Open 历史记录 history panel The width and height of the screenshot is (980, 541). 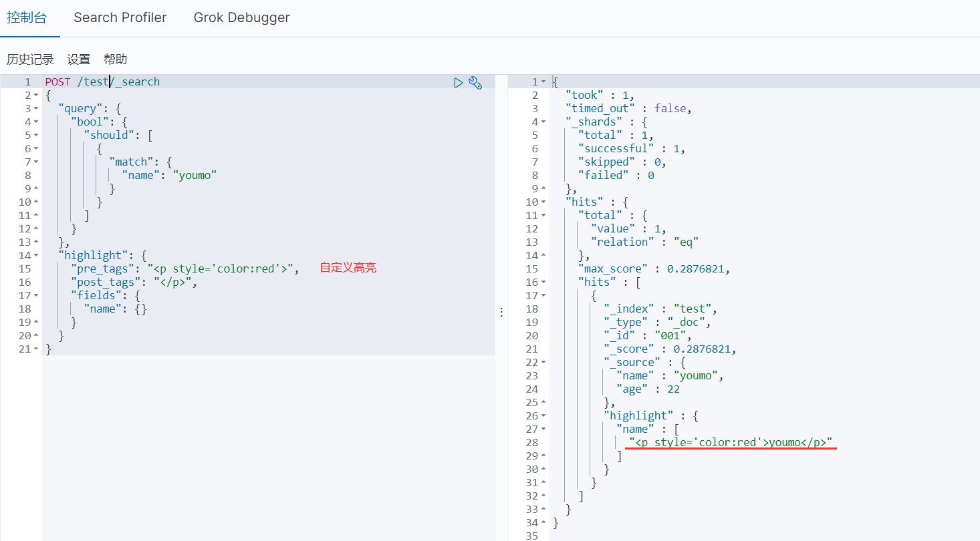click(x=30, y=59)
